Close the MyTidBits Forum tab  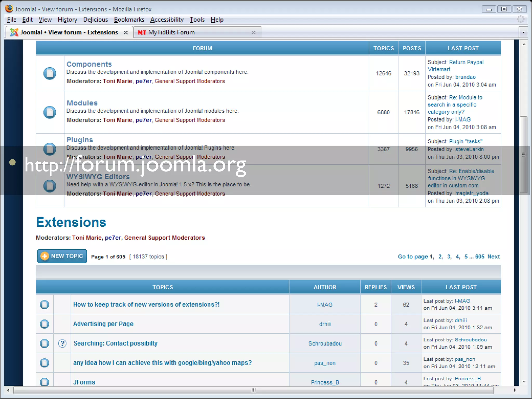tap(254, 32)
